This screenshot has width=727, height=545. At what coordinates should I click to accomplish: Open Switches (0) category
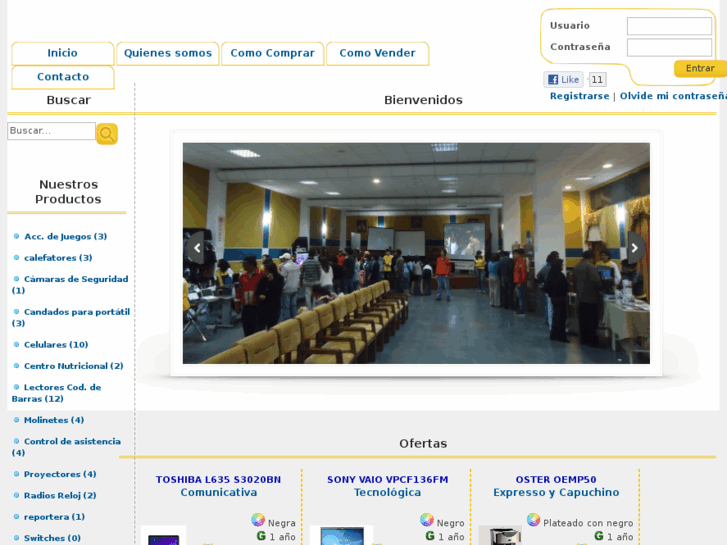(52, 539)
